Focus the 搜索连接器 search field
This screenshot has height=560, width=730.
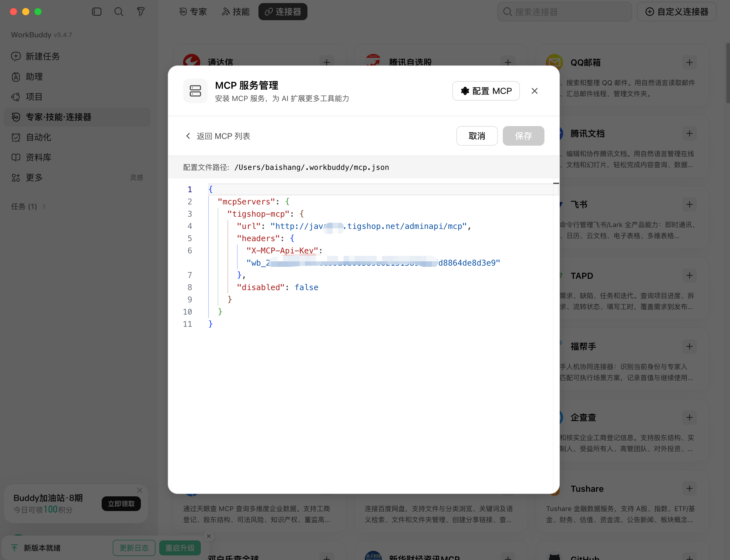coord(565,12)
